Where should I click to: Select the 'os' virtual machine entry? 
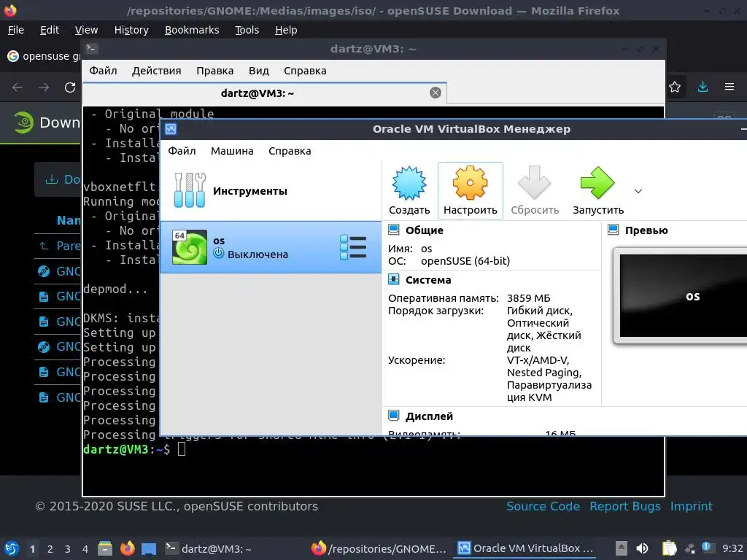pos(271,247)
